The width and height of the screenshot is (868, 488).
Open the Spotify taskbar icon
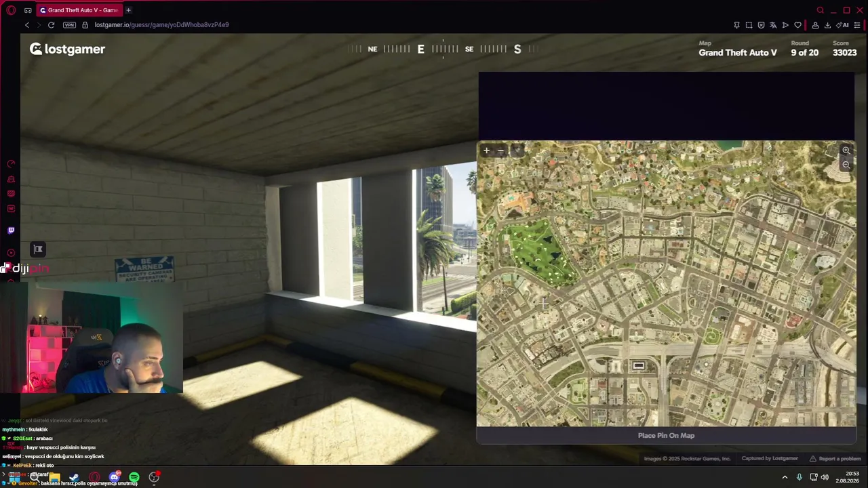pyautogui.click(x=134, y=477)
